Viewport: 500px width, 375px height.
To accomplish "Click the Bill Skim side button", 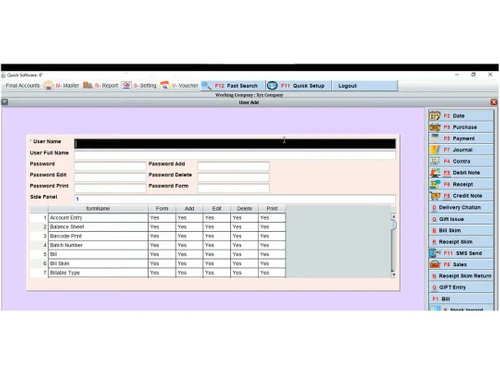I will pyautogui.click(x=461, y=230).
